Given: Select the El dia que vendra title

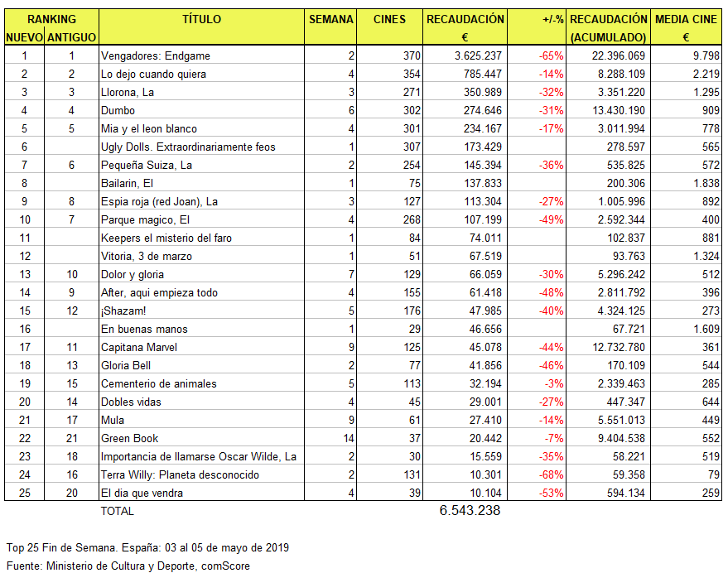Looking at the screenshot, I should tap(142, 493).
